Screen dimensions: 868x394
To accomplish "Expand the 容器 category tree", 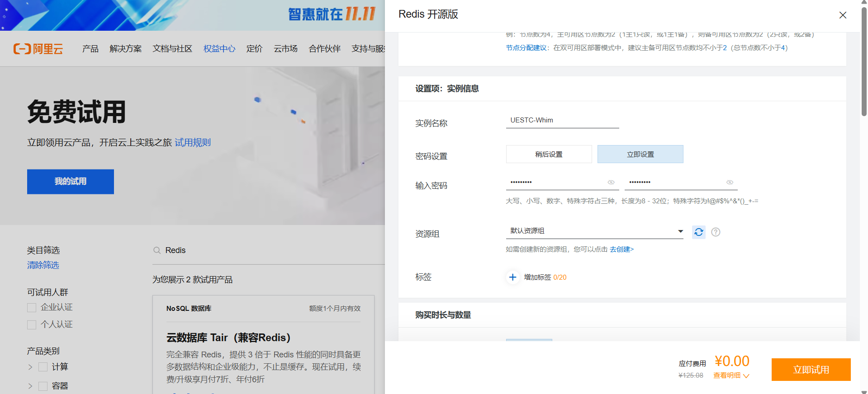I will [30, 386].
